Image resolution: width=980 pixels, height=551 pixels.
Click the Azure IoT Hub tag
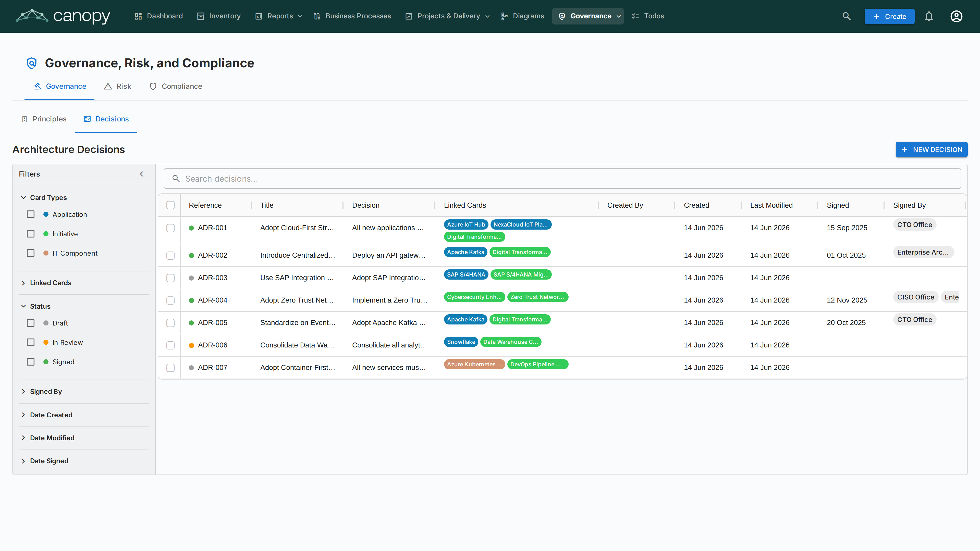(466, 225)
